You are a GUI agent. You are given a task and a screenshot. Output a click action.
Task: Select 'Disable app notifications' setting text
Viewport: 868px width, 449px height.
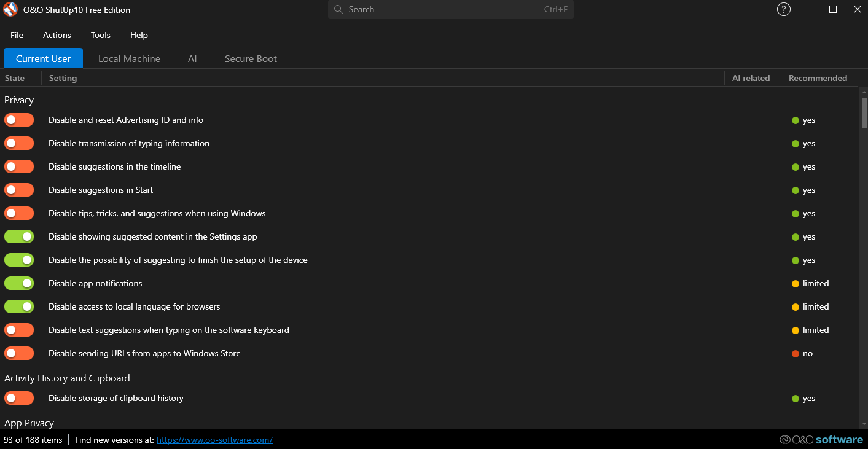(x=95, y=283)
